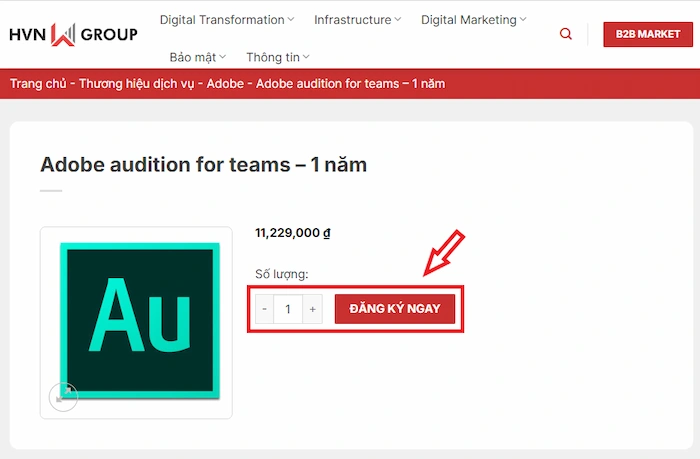The height and width of the screenshot is (459, 700).
Task: Click the product title heading
Action: (x=203, y=164)
